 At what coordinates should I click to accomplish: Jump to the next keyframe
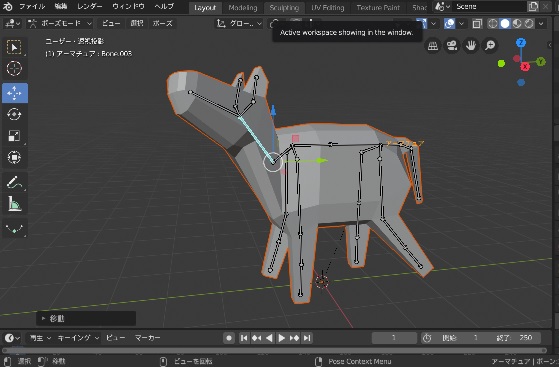click(294, 338)
